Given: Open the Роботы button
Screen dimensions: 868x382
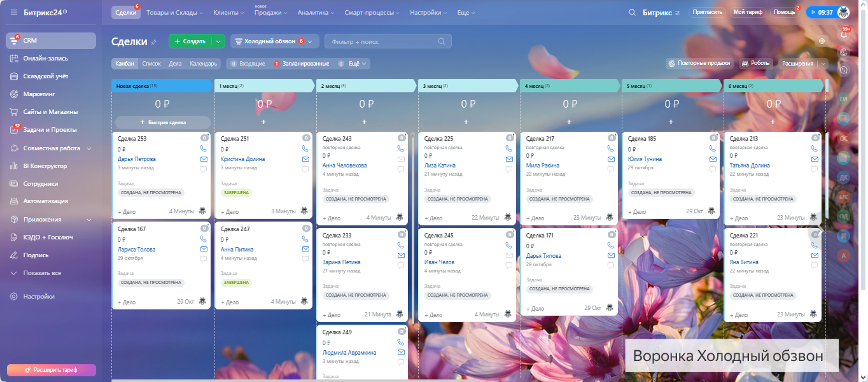Looking at the screenshot, I should pyautogui.click(x=755, y=64).
